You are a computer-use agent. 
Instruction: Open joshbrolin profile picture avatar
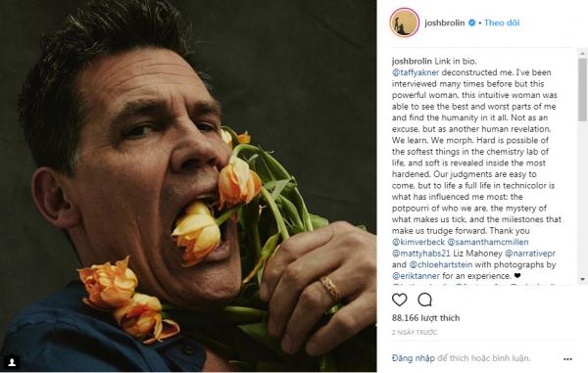404,23
